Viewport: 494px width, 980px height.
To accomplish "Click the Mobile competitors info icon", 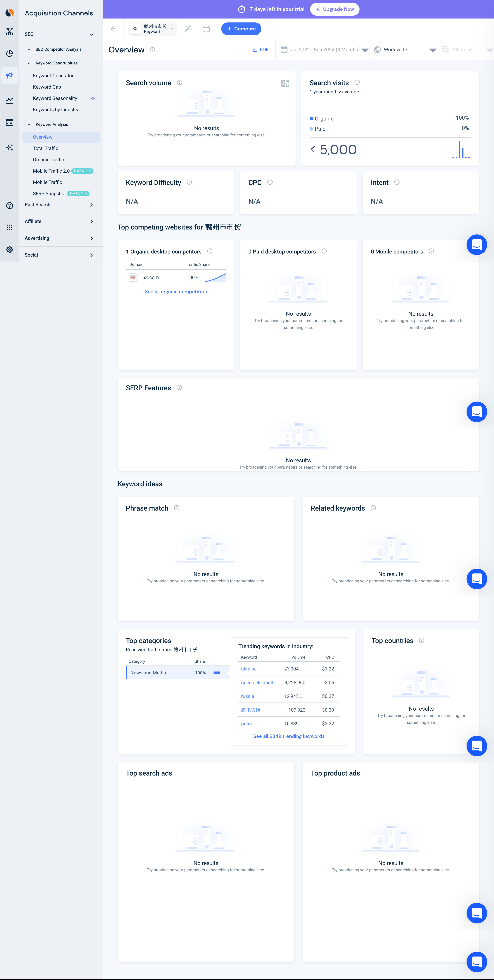I will pyautogui.click(x=431, y=251).
